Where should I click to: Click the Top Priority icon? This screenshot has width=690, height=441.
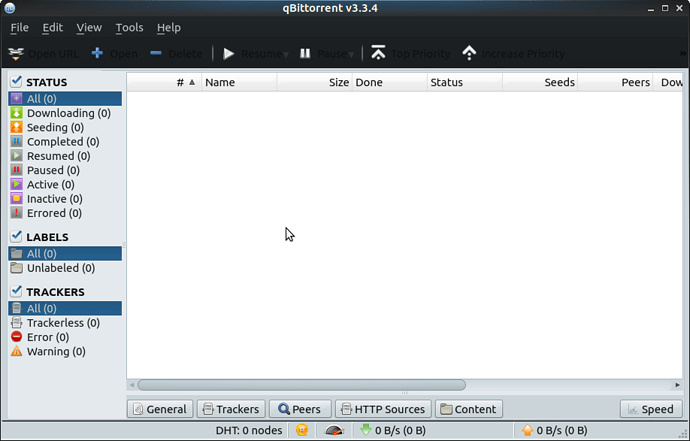coord(378,53)
